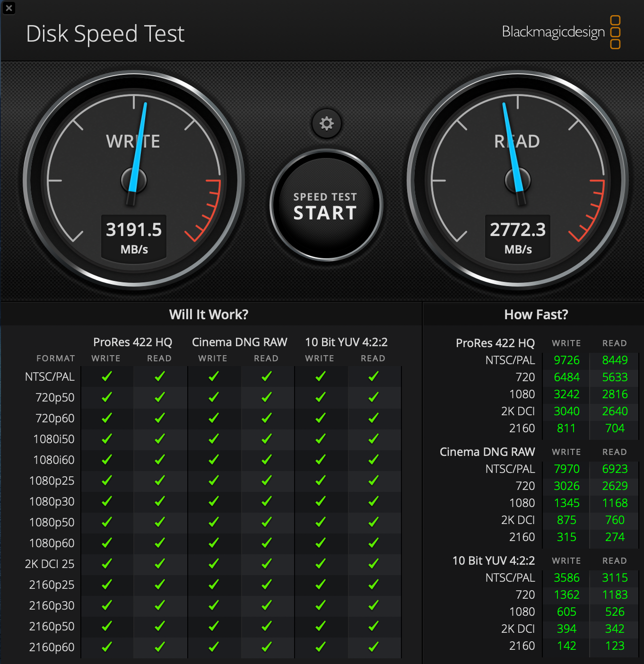Click 720p50 ProRes 422 HQ read checkmark

160,397
